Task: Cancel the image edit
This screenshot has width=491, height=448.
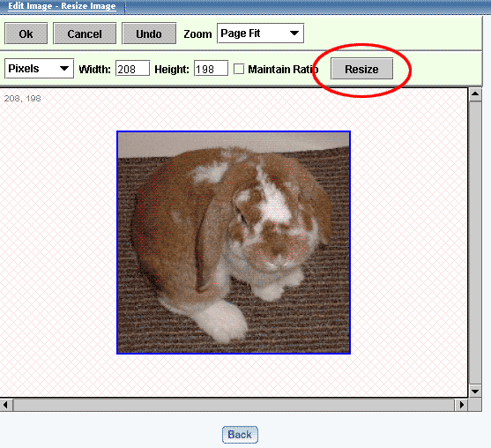Action: tap(85, 34)
